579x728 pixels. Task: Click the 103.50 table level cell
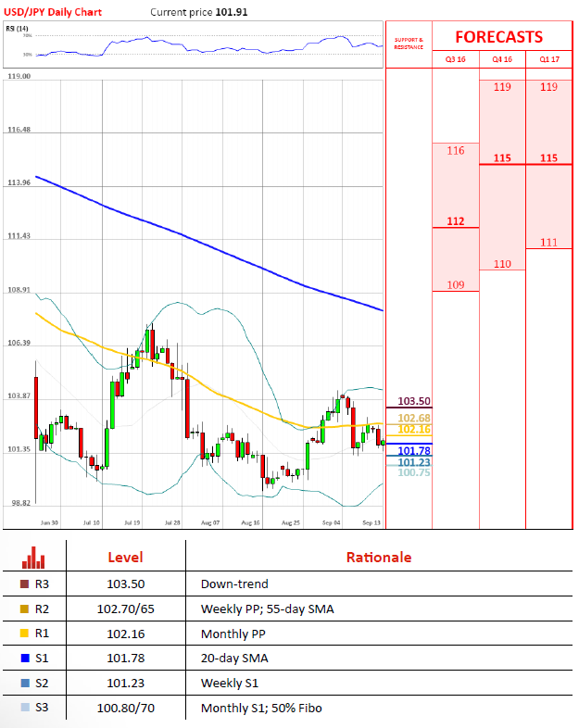tap(126, 584)
